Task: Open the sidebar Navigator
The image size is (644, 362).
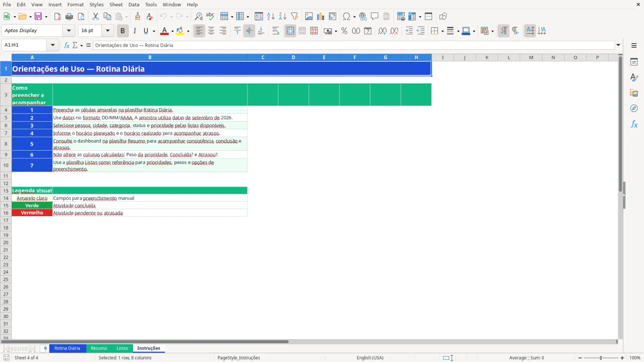Action: click(x=634, y=108)
